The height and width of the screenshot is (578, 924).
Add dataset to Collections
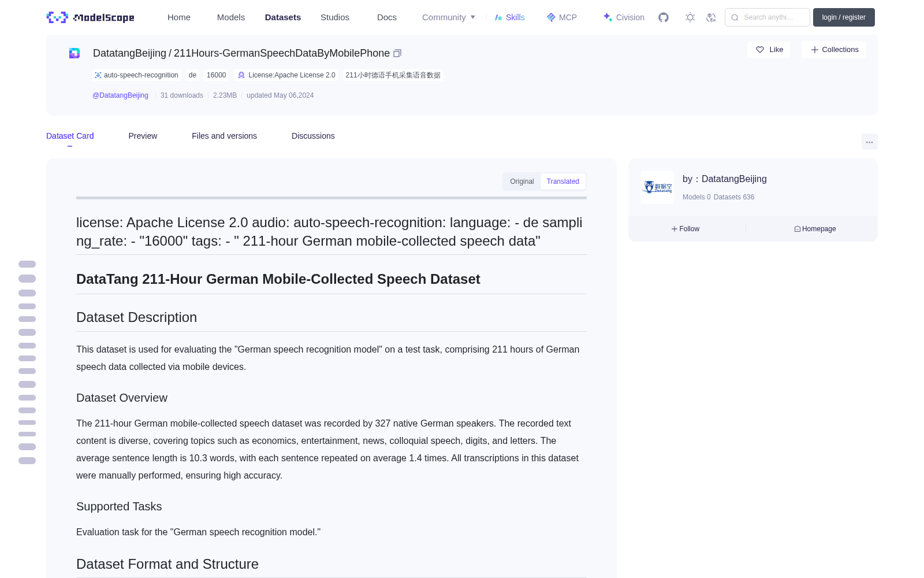834,50
